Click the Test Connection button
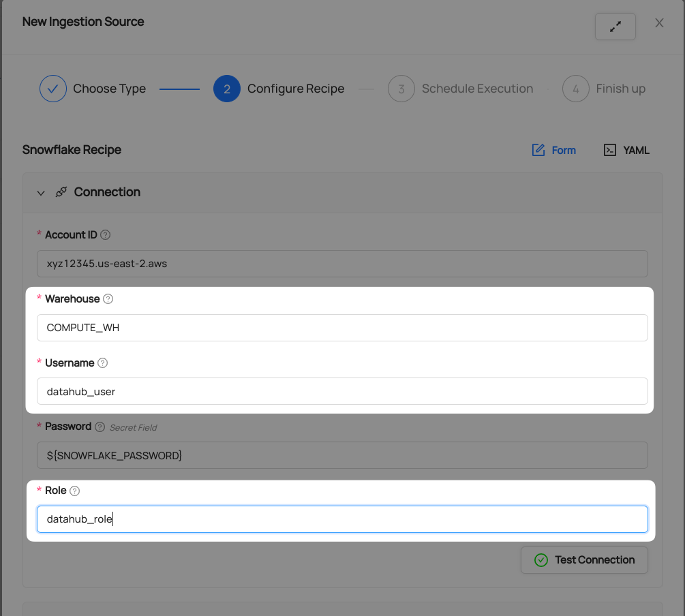 (584, 560)
